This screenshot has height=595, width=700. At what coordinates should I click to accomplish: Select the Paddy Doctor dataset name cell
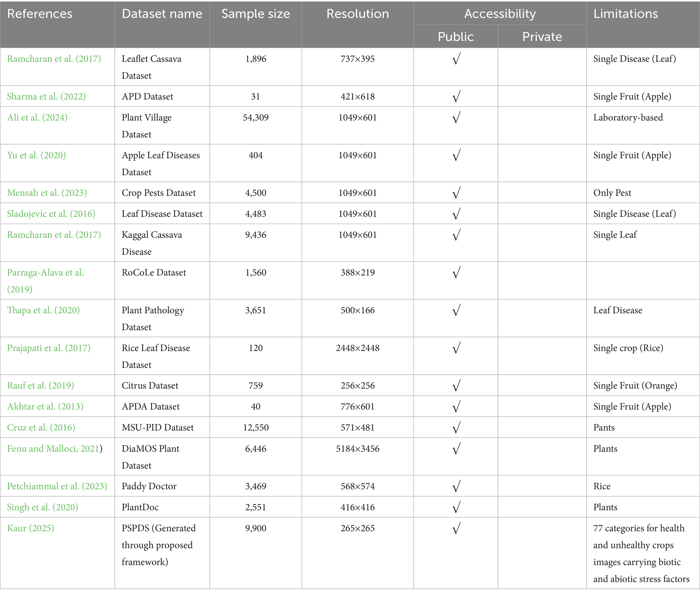click(x=149, y=486)
